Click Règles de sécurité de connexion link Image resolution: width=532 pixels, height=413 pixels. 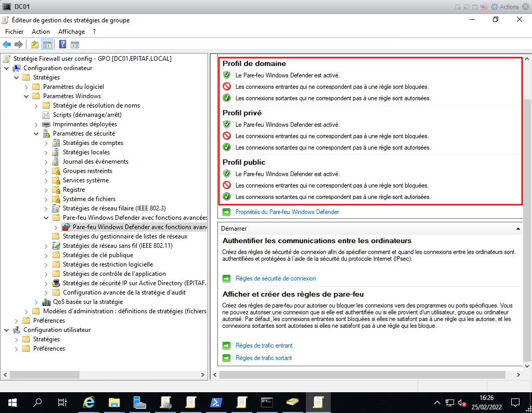point(276,278)
